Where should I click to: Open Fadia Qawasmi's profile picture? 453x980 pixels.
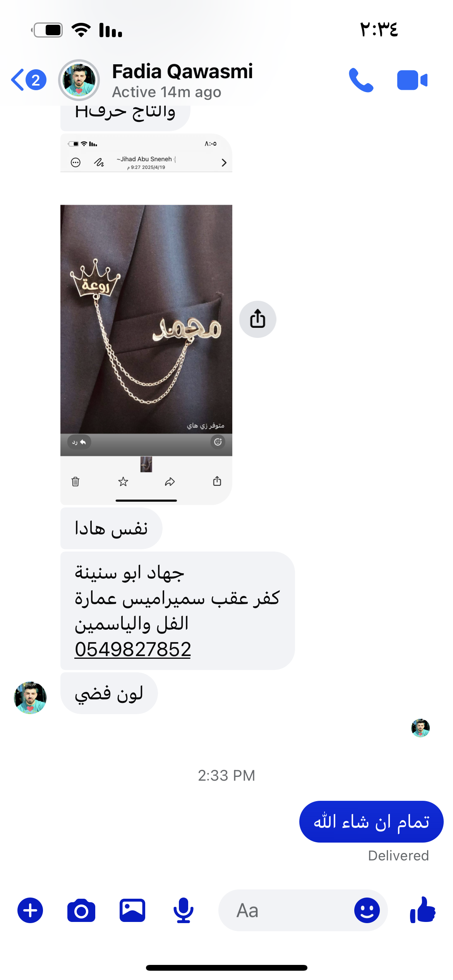click(x=79, y=80)
